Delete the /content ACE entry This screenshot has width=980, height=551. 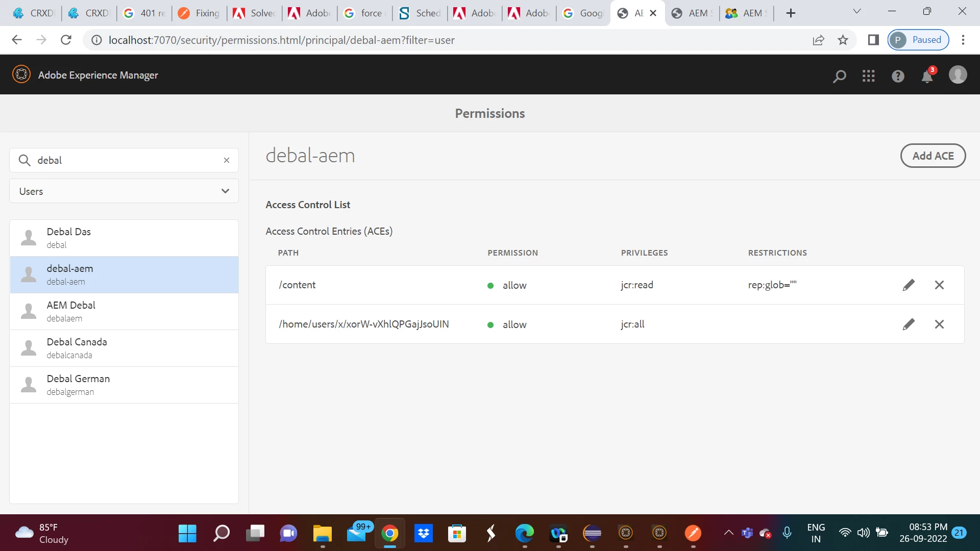click(x=939, y=285)
